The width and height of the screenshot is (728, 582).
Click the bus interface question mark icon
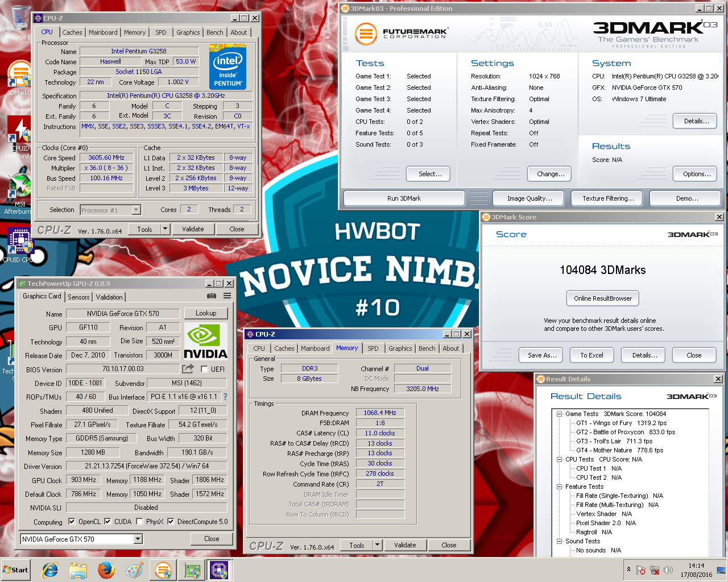click(225, 397)
